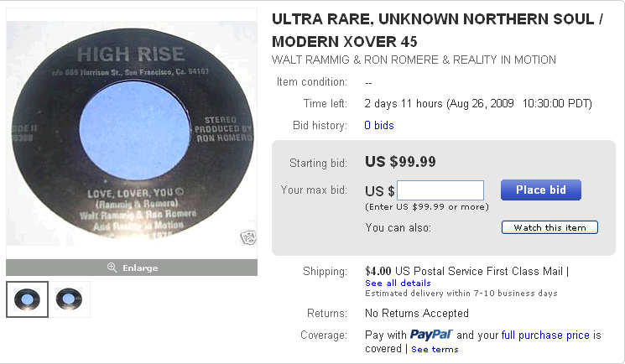Click the Enlarge magnifier icon
This screenshot has width=625, height=364.
point(112,268)
